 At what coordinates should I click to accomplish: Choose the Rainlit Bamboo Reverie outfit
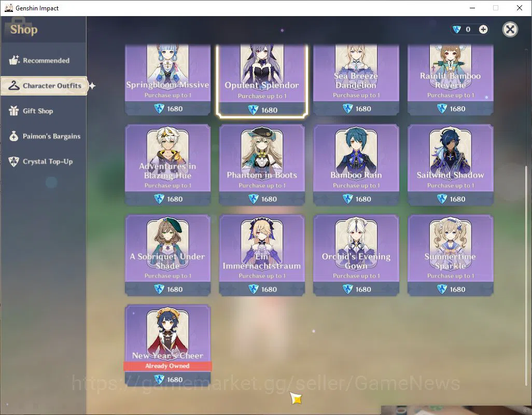click(450, 80)
